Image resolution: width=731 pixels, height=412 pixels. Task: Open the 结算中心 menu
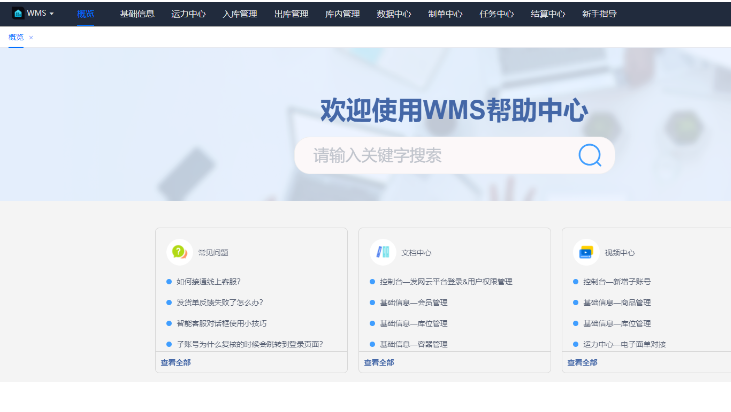[548, 14]
